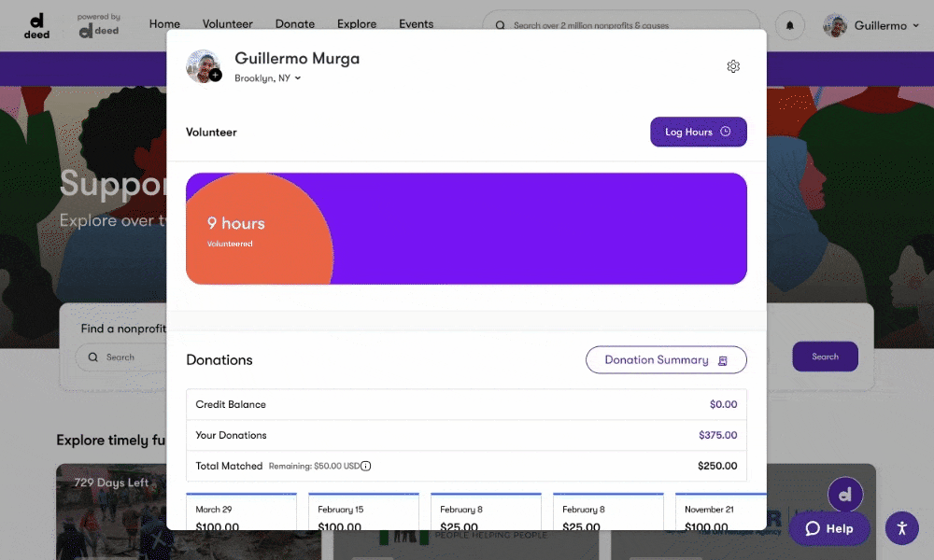Go to the Donate nav item
Image resolution: width=934 pixels, height=560 pixels.
(294, 24)
